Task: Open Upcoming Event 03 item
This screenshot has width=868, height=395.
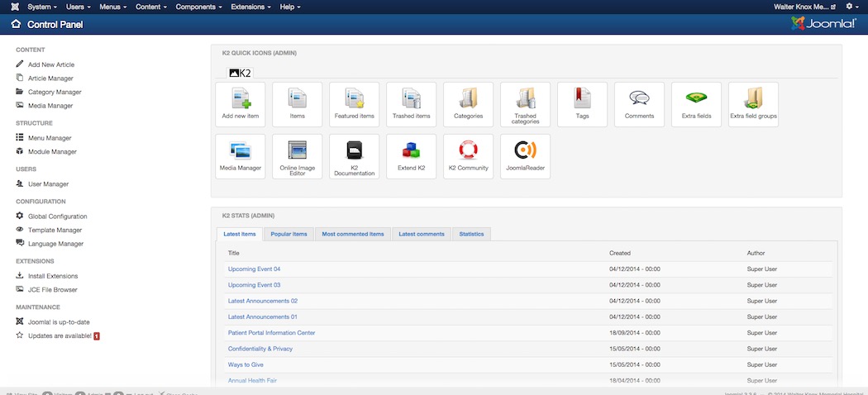Action: (x=254, y=285)
